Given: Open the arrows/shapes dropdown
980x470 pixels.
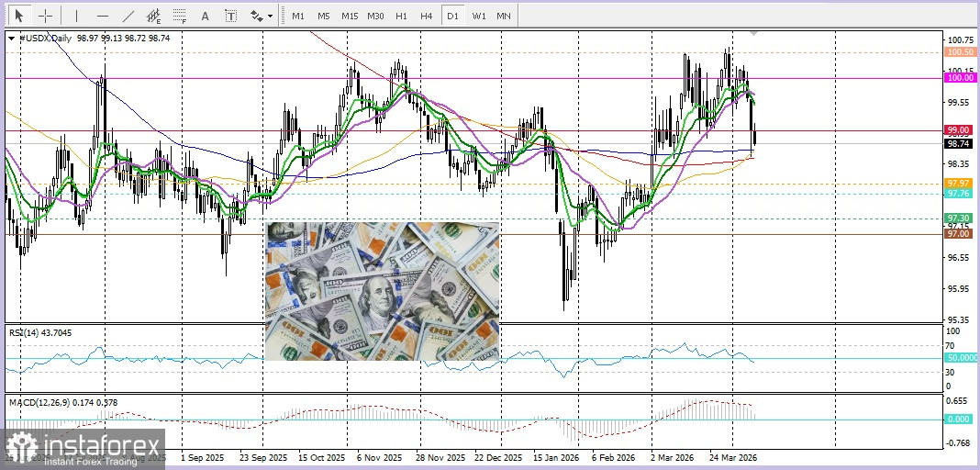Looking at the screenshot, I should (x=262, y=16).
